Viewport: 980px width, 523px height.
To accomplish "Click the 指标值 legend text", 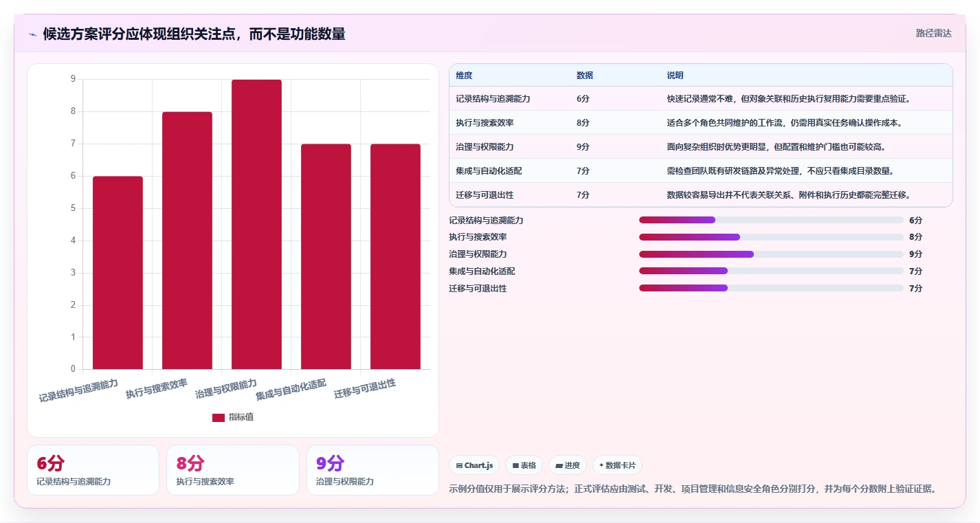I will 241,418.
